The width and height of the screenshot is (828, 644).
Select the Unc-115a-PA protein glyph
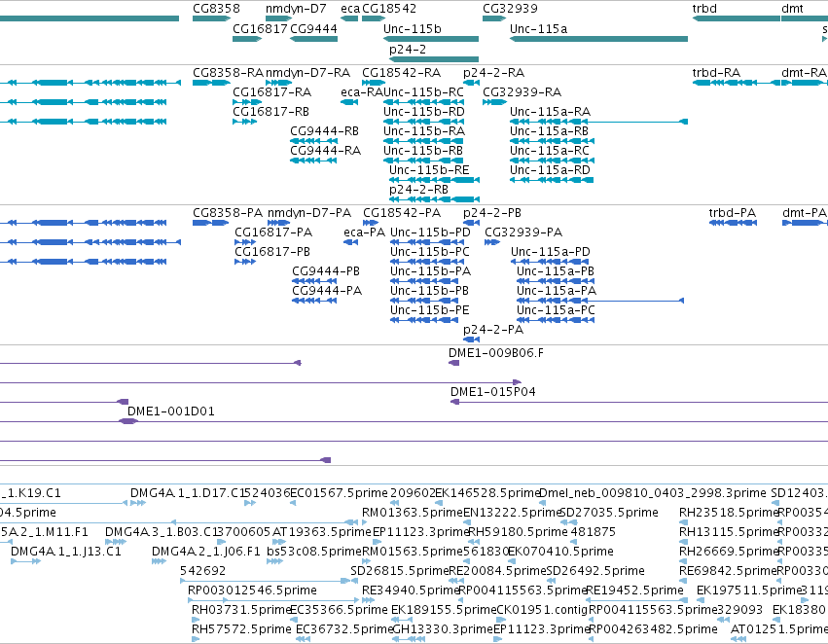point(600,301)
